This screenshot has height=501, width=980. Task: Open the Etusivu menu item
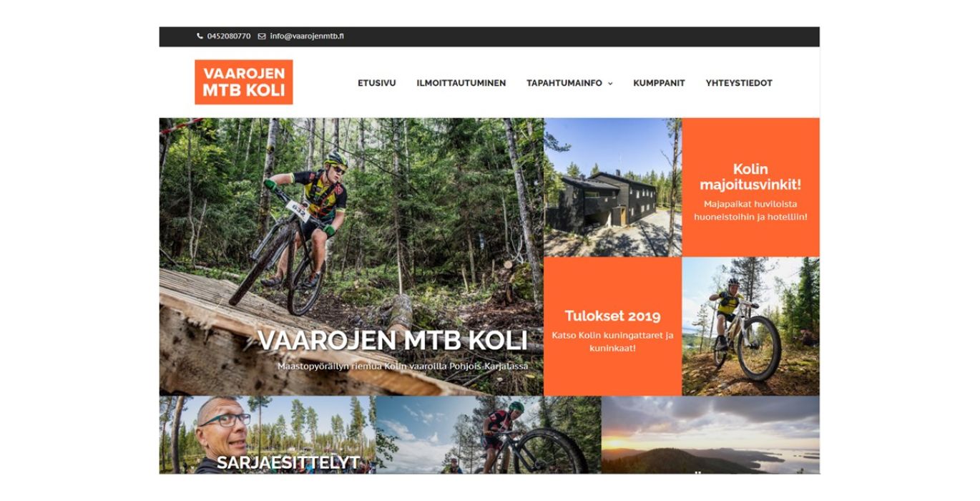coord(377,83)
